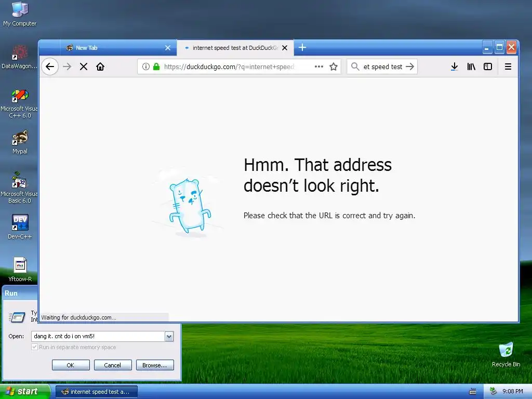Click the green padlock security icon

156,66
